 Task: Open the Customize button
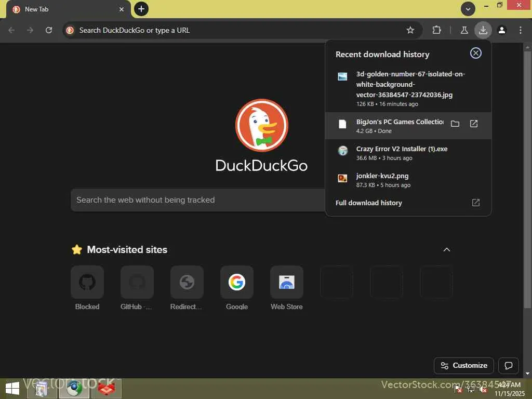(x=464, y=365)
